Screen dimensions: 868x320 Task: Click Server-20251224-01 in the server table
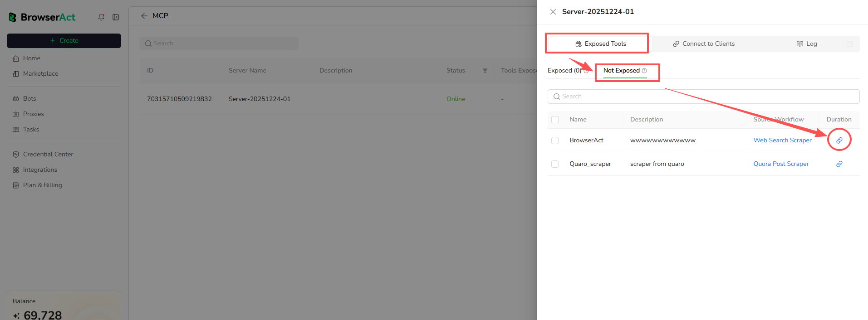pos(260,99)
